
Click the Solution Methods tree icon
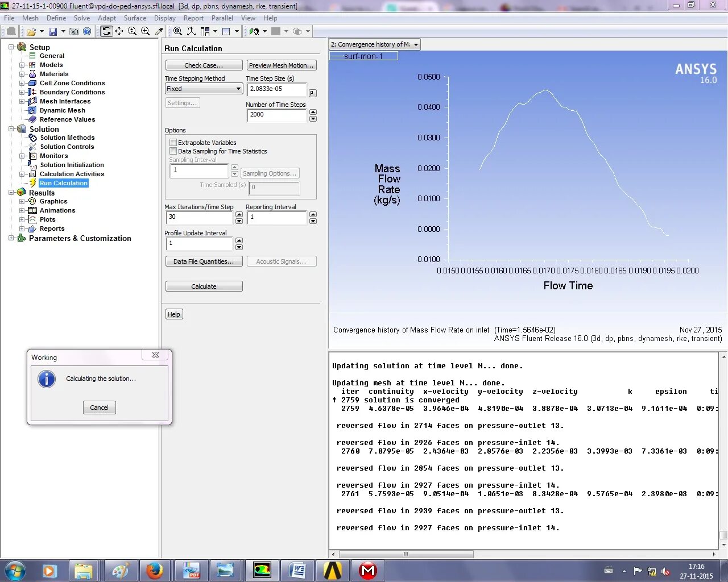click(33, 138)
